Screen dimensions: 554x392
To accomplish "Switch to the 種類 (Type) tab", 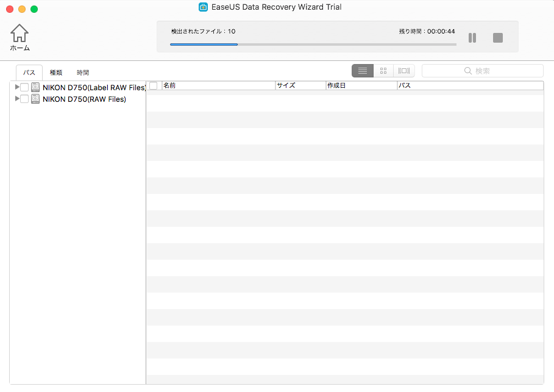I will 56,73.
